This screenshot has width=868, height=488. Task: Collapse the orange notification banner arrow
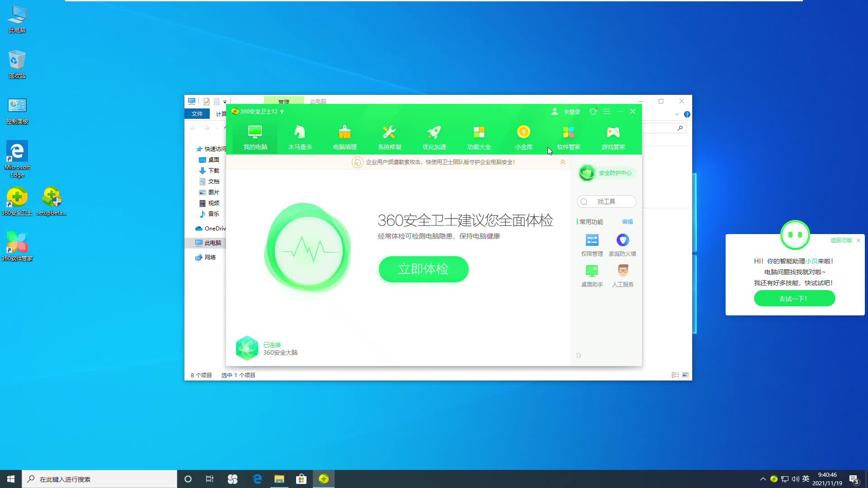click(x=563, y=162)
